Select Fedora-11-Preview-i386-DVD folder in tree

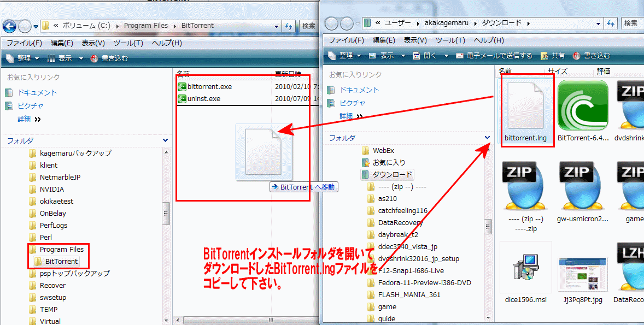coord(419,283)
